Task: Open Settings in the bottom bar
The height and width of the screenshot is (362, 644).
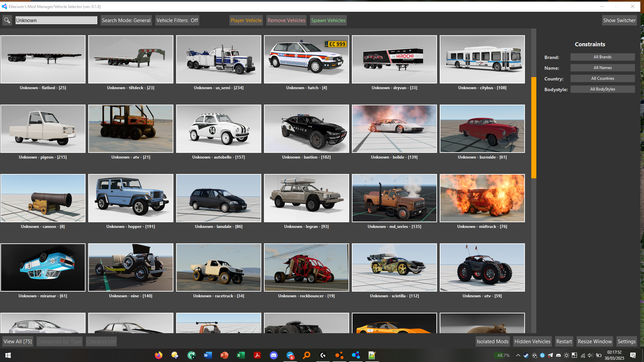Action: (626, 342)
